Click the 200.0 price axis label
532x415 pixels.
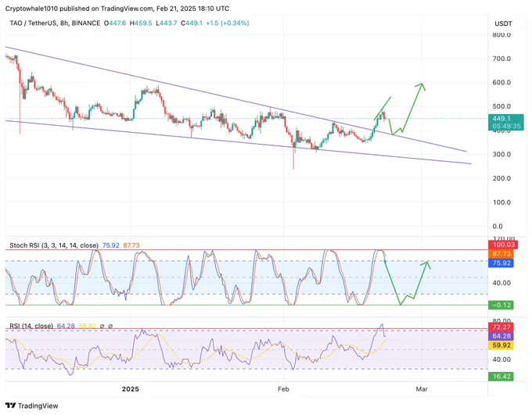[501, 178]
